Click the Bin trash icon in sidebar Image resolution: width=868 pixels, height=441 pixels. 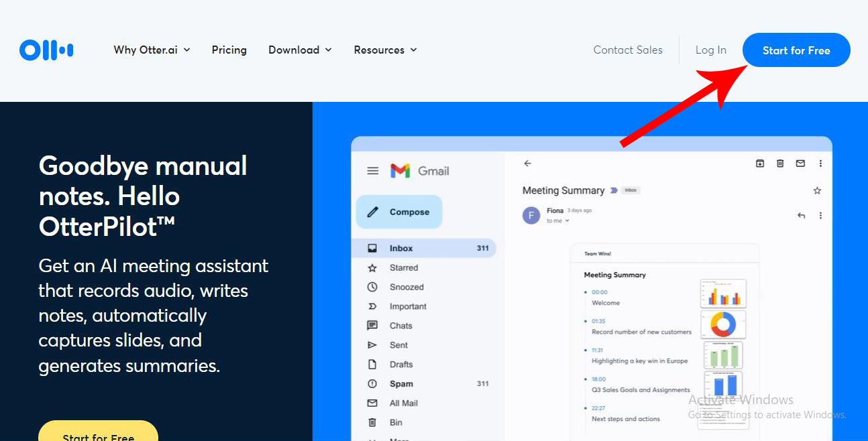click(372, 422)
